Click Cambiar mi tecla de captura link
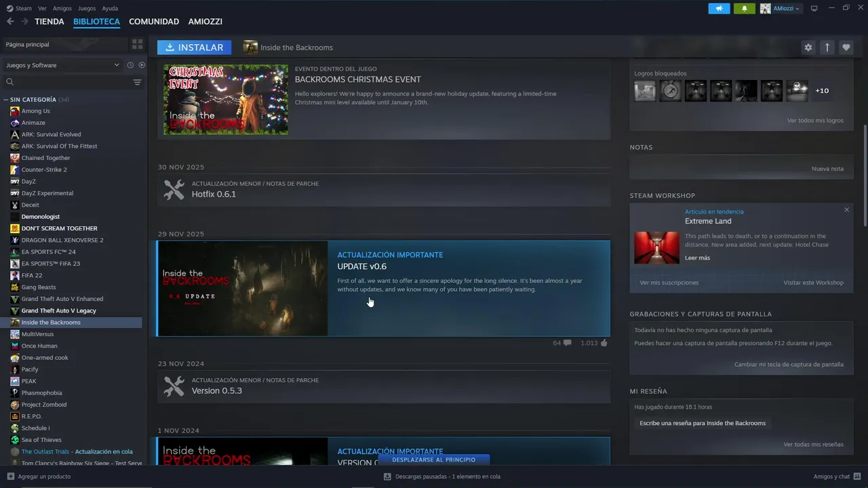 (x=789, y=365)
